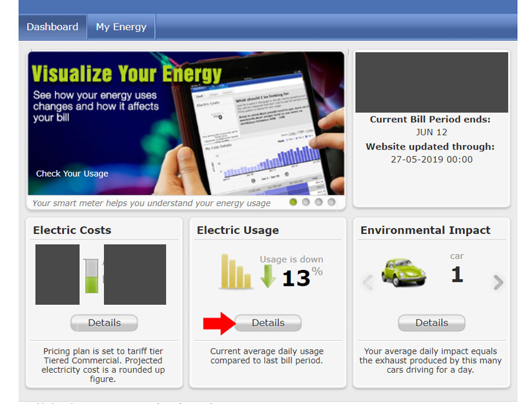Viewport: 532px width, 404px height.
Task: Click the green down arrow usage icon
Action: click(x=268, y=276)
